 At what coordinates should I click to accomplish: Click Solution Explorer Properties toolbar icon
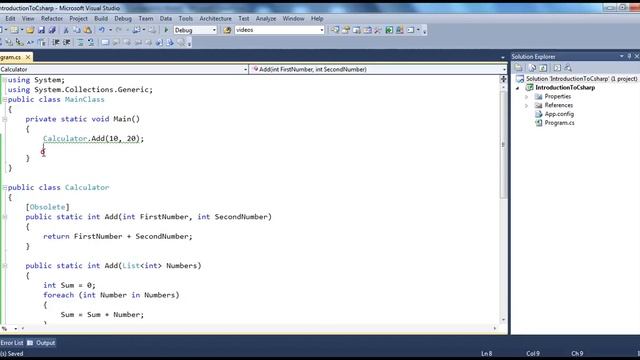[x=518, y=68]
